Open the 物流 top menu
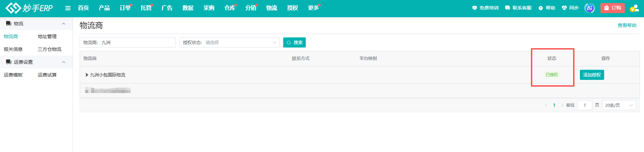The width and height of the screenshot is (644, 152). pyautogui.click(x=272, y=8)
